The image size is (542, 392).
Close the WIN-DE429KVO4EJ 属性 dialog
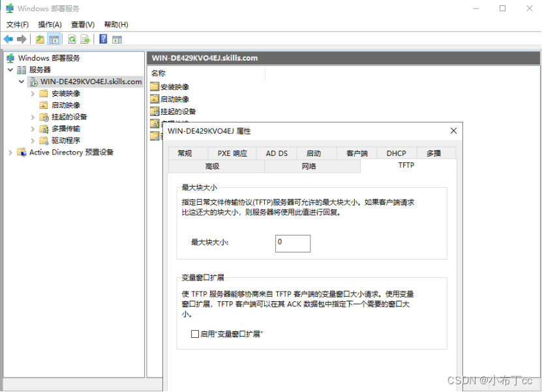[x=453, y=130]
